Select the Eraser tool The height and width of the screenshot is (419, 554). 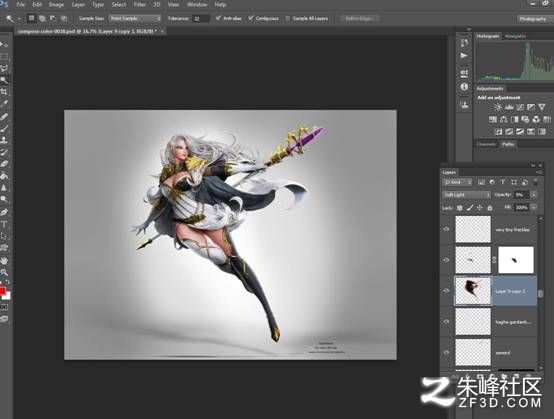pos(4,164)
